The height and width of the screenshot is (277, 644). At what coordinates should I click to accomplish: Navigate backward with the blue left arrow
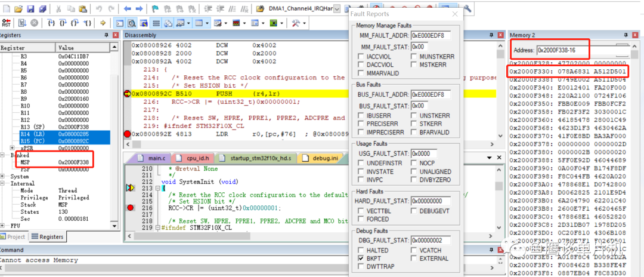(x=128, y=8)
